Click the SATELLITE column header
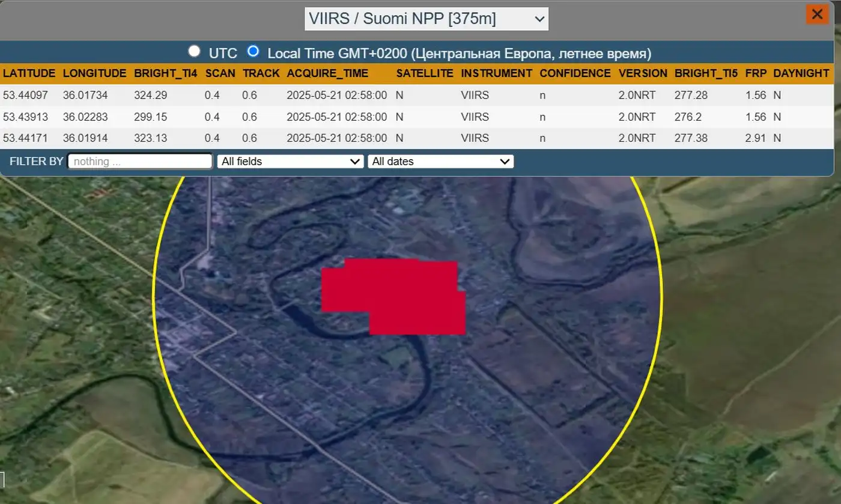 click(424, 73)
